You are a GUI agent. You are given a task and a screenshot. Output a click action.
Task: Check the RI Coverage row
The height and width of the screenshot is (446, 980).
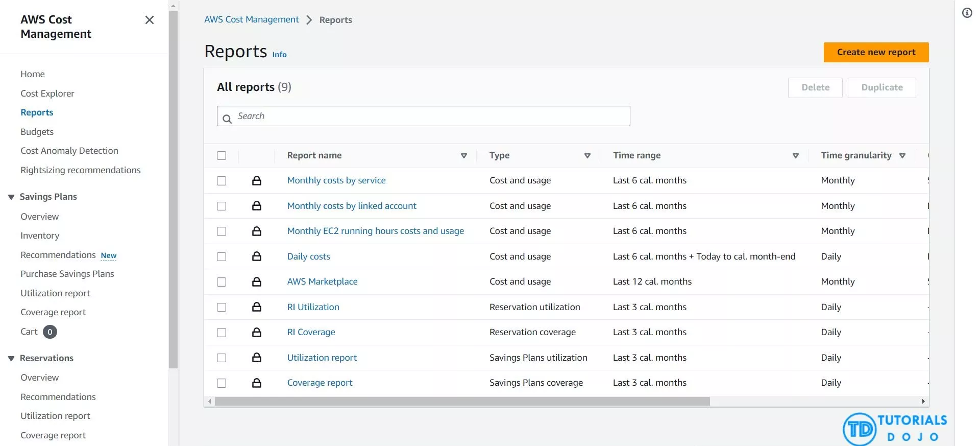[222, 333]
